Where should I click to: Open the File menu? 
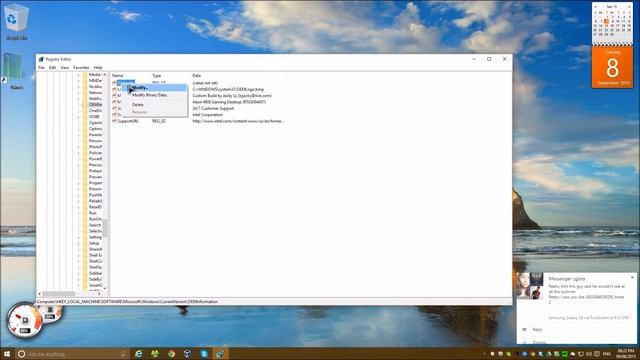(41, 67)
